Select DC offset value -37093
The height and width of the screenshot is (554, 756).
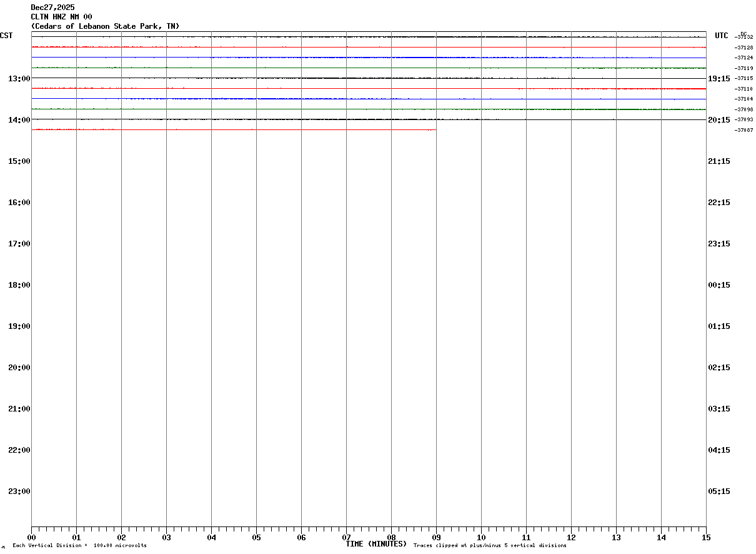point(744,119)
